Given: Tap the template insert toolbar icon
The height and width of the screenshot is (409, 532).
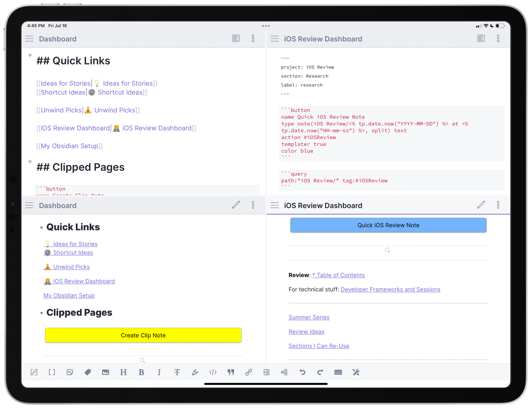Looking at the screenshot, I should point(70,372).
